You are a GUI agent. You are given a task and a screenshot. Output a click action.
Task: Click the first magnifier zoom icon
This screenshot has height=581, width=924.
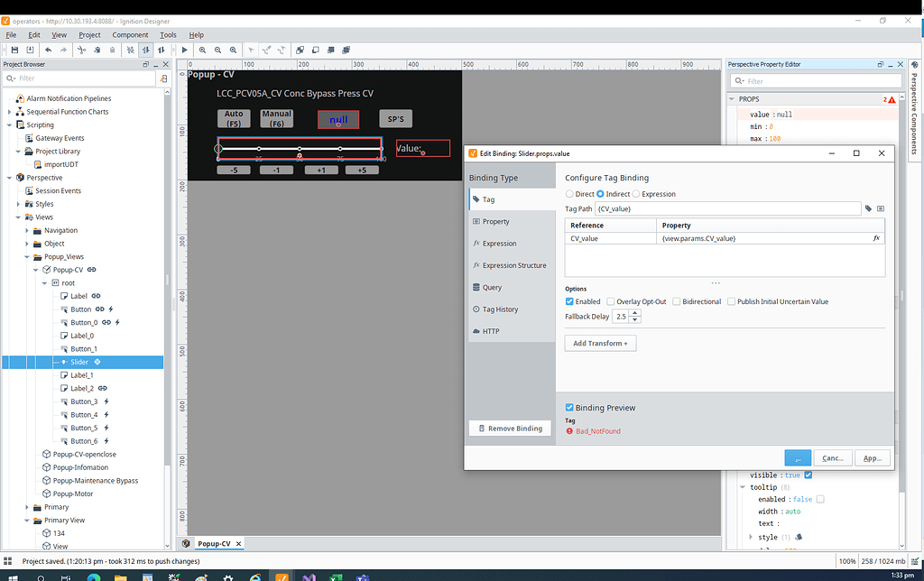pyautogui.click(x=203, y=51)
